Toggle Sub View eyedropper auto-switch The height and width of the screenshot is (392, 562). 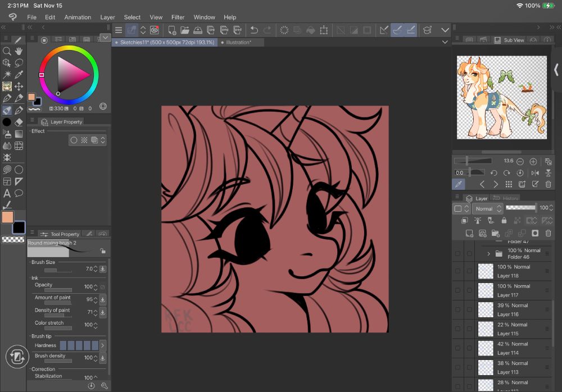tap(459, 184)
